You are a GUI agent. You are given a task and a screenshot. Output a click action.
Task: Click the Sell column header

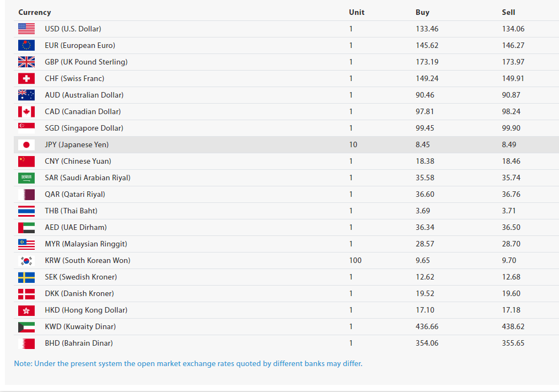point(509,12)
